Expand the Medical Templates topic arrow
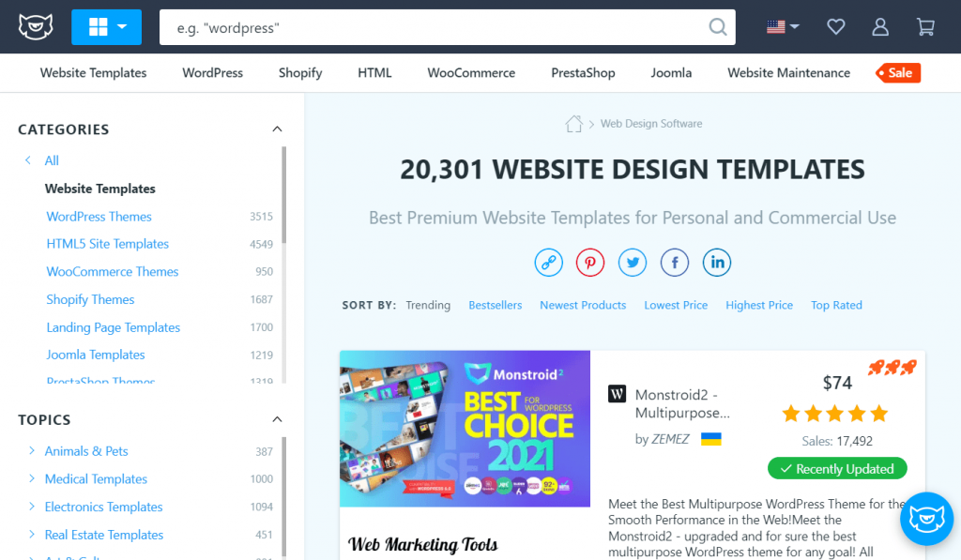Screen dimensions: 961x560 point(32,478)
